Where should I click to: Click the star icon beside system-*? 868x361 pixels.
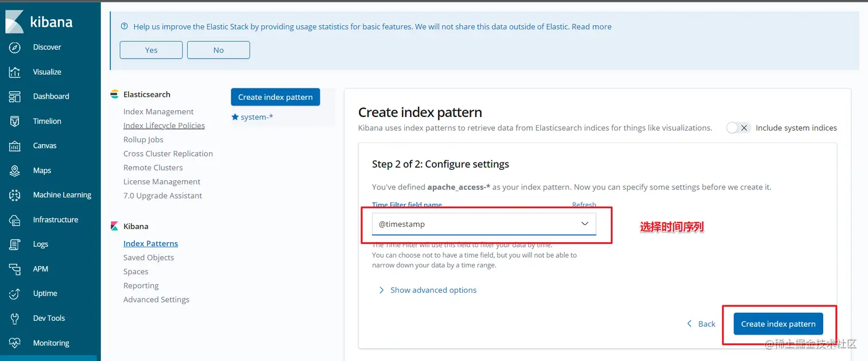point(235,117)
